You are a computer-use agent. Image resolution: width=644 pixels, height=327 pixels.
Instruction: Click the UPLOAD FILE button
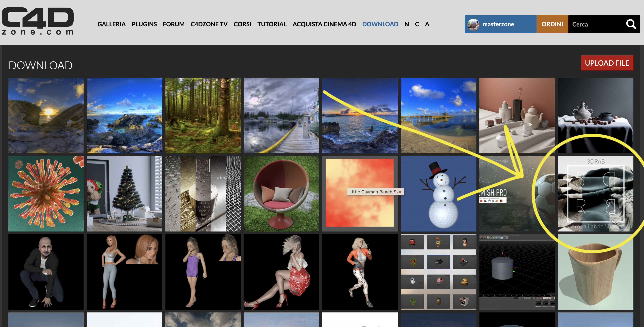[x=607, y=63]
